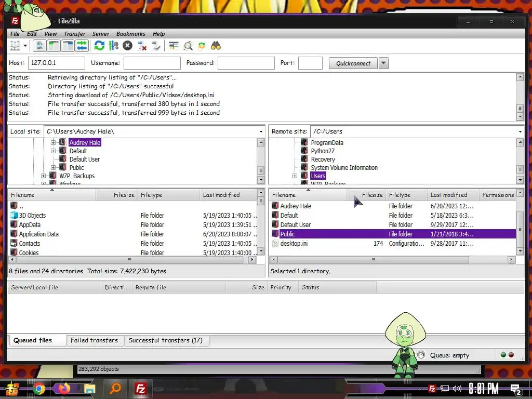Sort the remote list by Permissions column
This screenshot has height=399, width=532.
tap(497, 195)
